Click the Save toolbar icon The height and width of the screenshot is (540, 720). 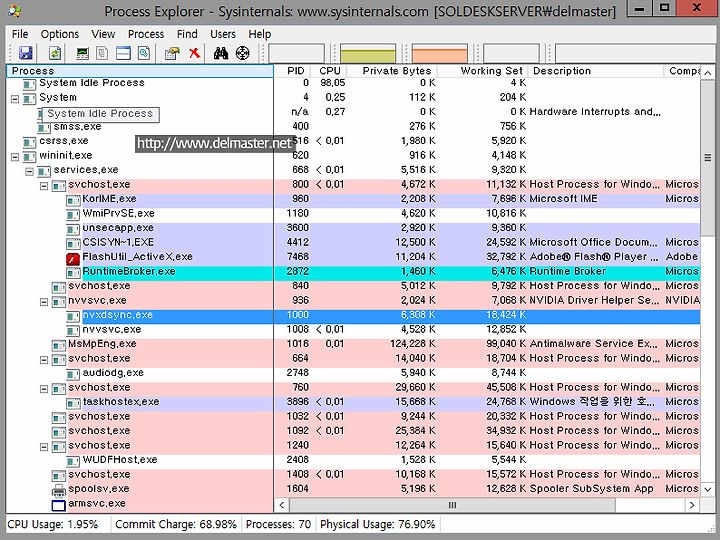click(26, 53)
